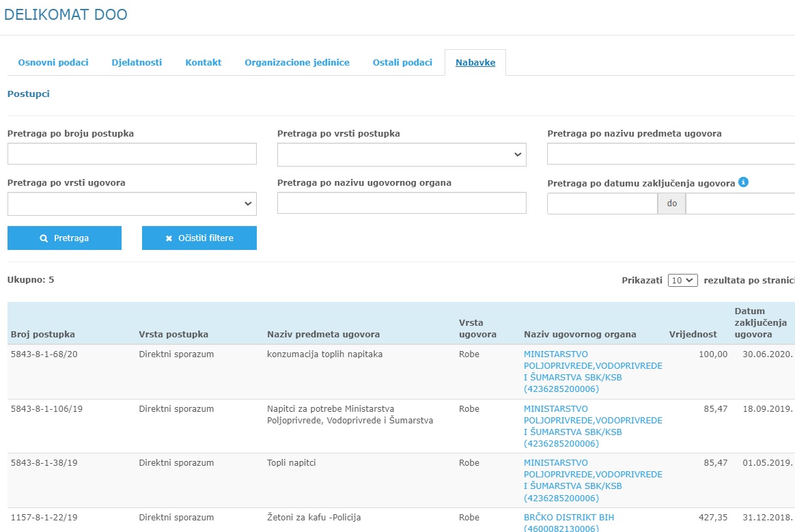Click the Pretraga po nazivu predmeta ugovora field
Screen dimensions: 795x532
click(x=671, y=155)
